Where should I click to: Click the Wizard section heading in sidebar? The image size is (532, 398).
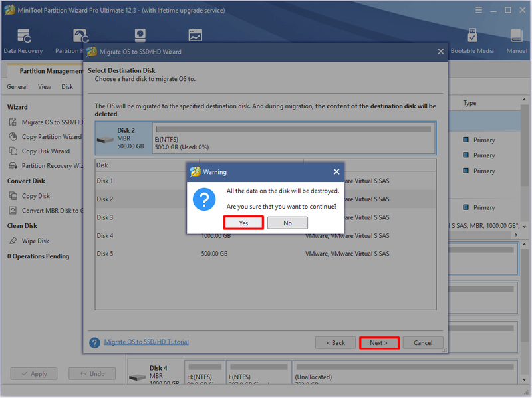[x=17, y=107]
